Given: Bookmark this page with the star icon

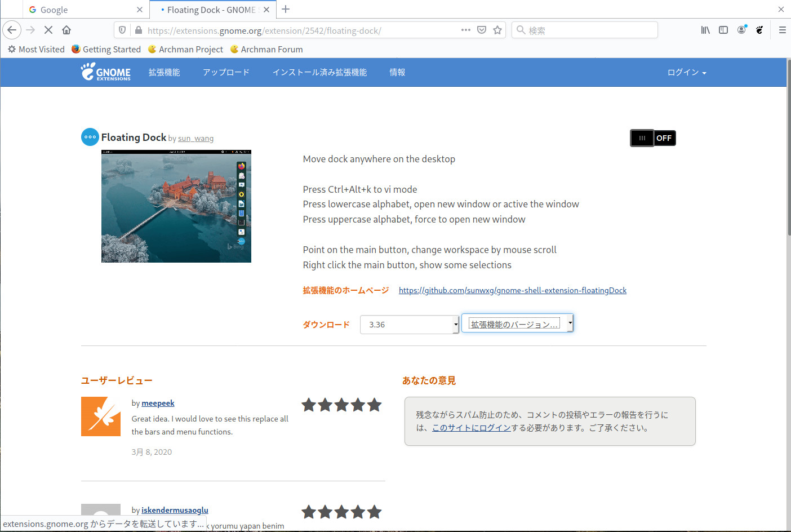Looking at the screenshot, I should pyautogui.click(x=497, y=30).
